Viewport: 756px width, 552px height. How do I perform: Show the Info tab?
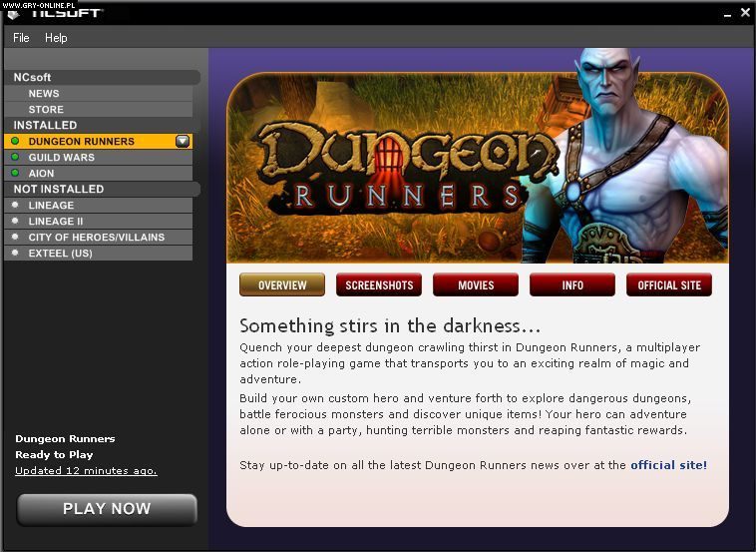tap(572, 285)
